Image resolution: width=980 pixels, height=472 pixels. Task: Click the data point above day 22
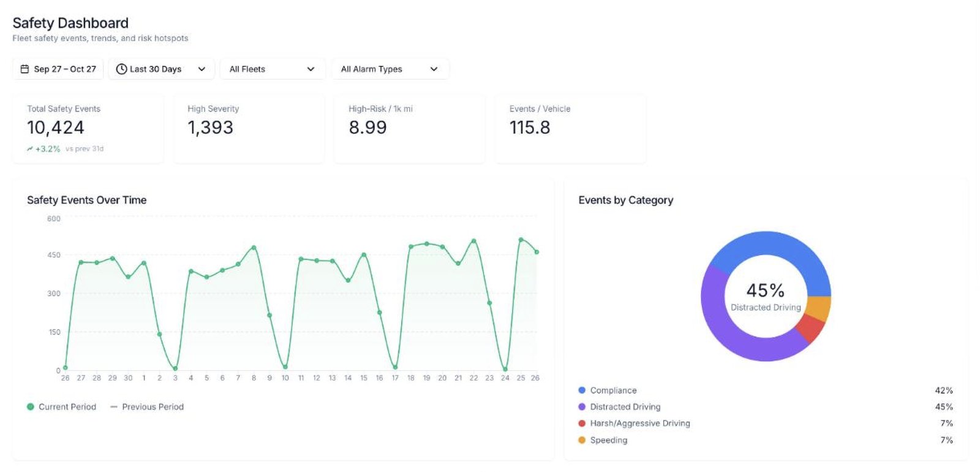click(x=473, y=241)
